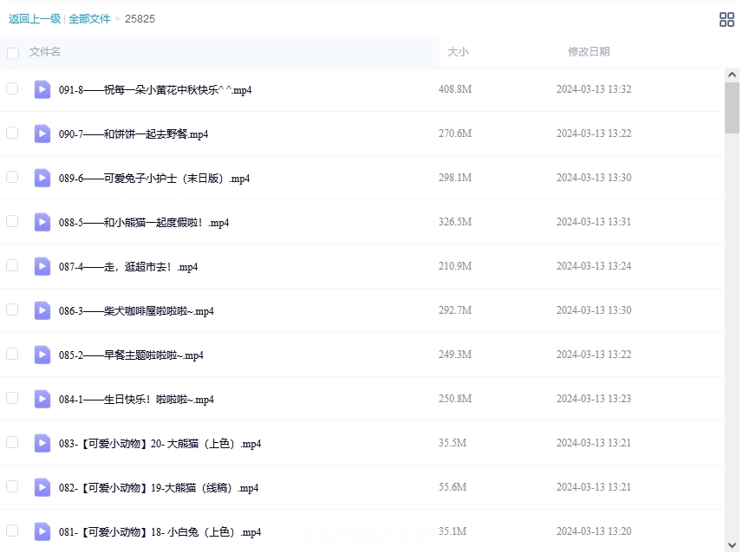This screenshot has height=560, width=756.
Task: Sort files by 修改日期 column header
Action: [x=589, y=52]
